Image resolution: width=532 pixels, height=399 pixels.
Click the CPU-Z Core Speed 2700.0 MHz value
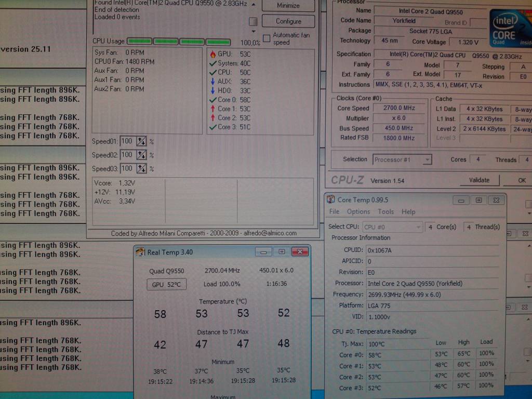399,108
